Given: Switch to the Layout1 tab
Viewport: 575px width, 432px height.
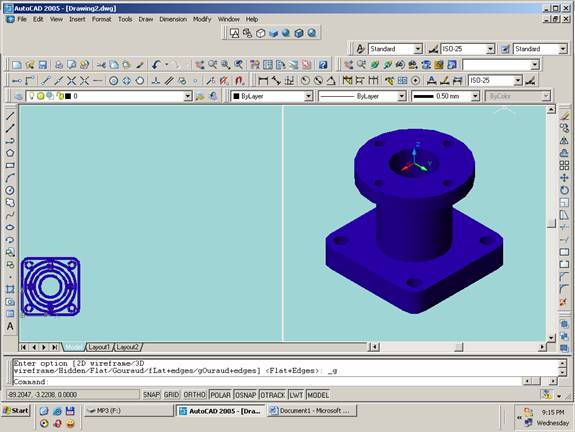Looking at the screenshot, I should (99, 347).
